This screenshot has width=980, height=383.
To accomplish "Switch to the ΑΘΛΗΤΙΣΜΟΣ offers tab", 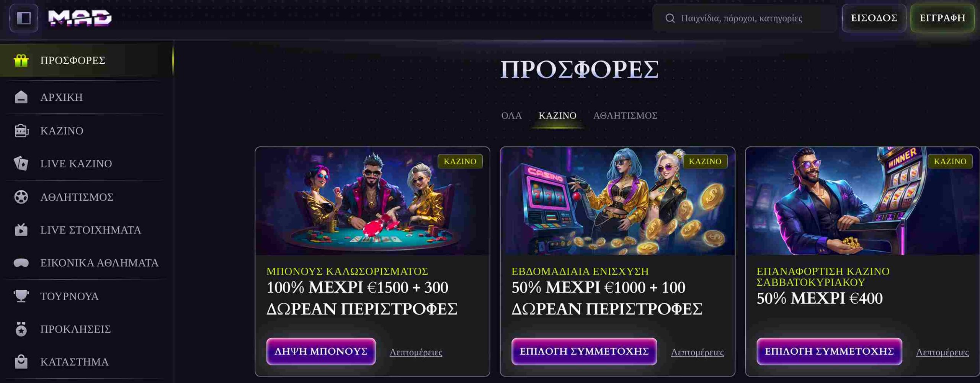I will coord(625,115).
